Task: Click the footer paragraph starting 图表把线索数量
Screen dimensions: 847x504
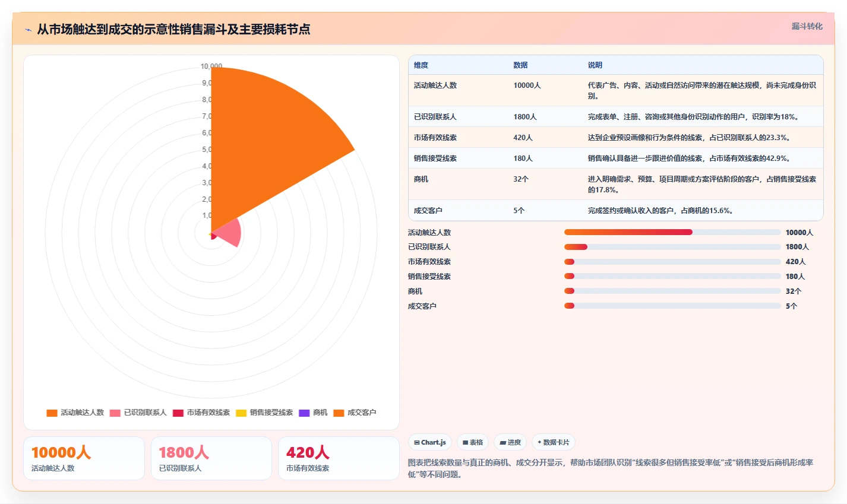Action: coord(611,468)
